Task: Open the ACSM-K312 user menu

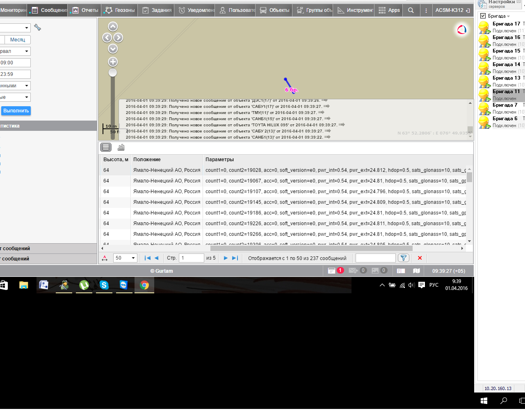Action: tap(452, 10)
